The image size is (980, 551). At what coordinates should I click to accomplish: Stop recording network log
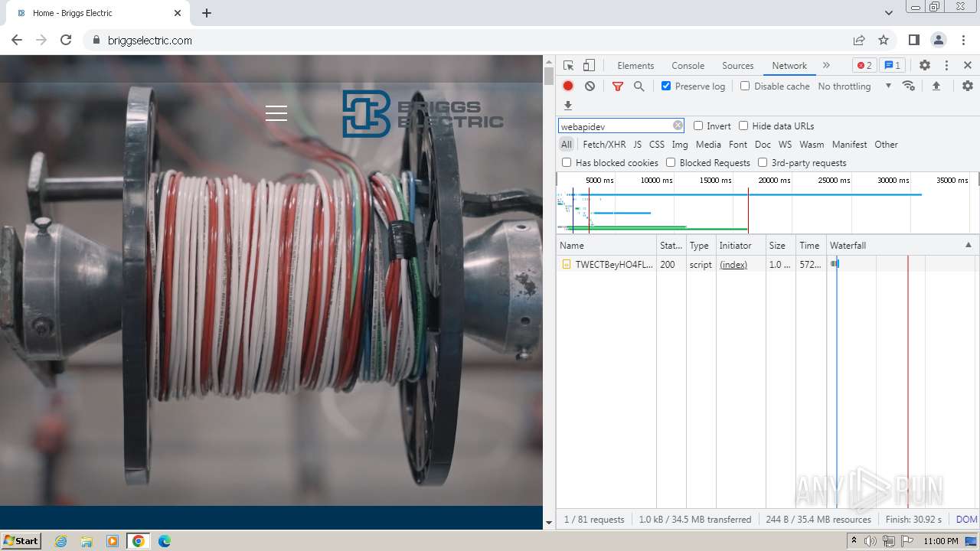tap(568, 86)
